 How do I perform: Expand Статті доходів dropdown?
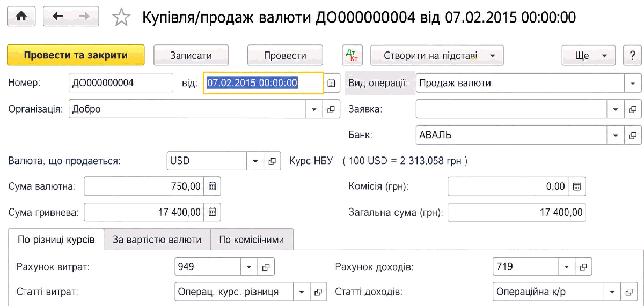[x=612, y=292]
